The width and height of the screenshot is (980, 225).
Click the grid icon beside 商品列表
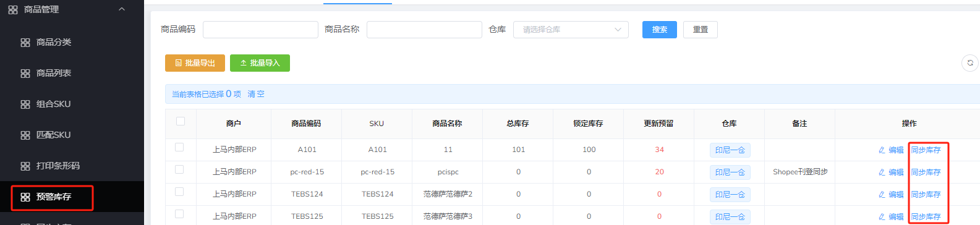tap(25, 74)
